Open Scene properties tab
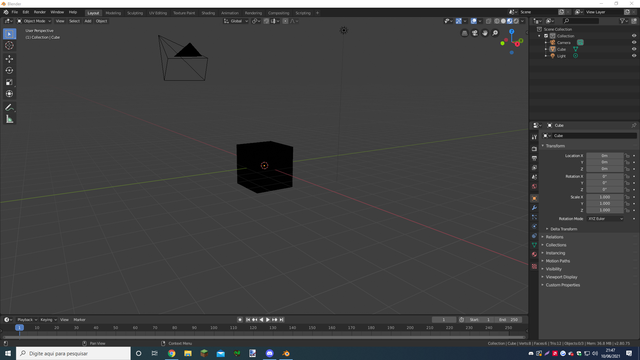The width and height of the screenshot is (640, 360). tap(534, 177)
